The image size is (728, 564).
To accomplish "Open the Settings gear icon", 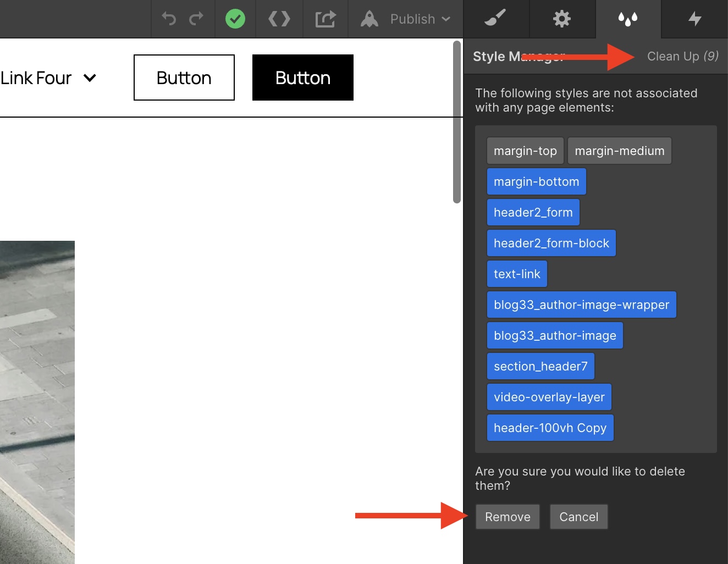I will pos(562,19).
